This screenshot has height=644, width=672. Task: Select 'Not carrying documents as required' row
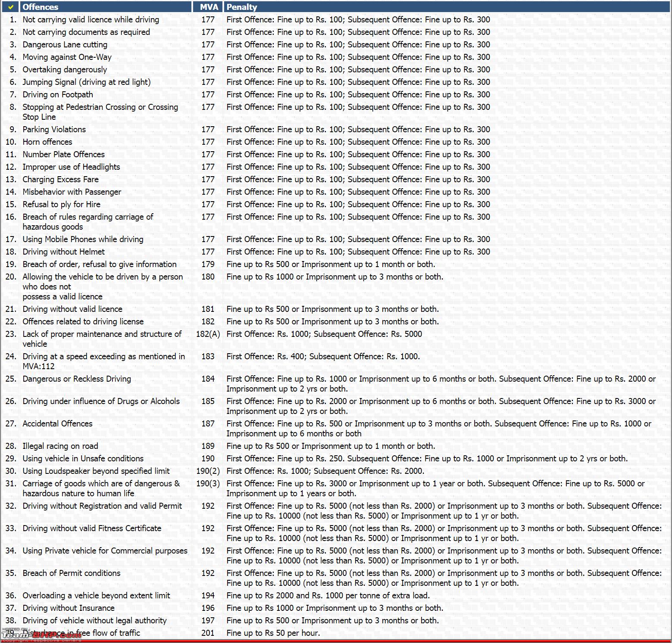pyautogui.click(x=86, y=32)
